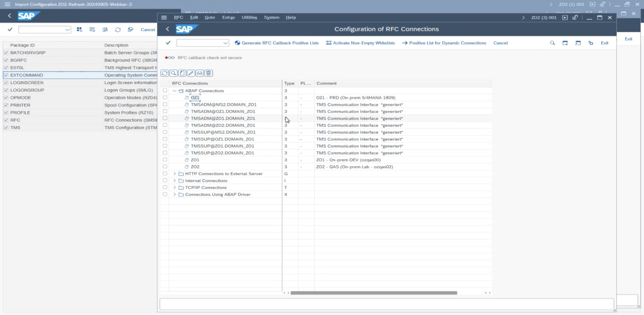
Task: Uncheck the BATCHSRVGRP package checkbox
Action: pyautogui.click(x=6, y=52)
